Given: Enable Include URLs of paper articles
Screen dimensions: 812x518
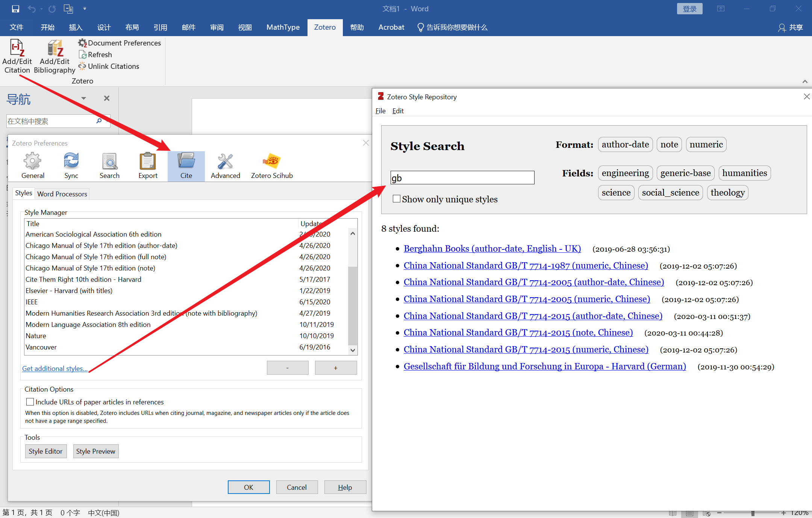Looking at the screenshot, I should [x=30, y=402].
